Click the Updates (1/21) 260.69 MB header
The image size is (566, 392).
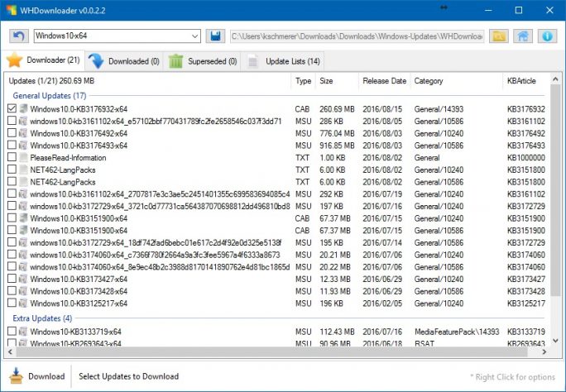51,81
